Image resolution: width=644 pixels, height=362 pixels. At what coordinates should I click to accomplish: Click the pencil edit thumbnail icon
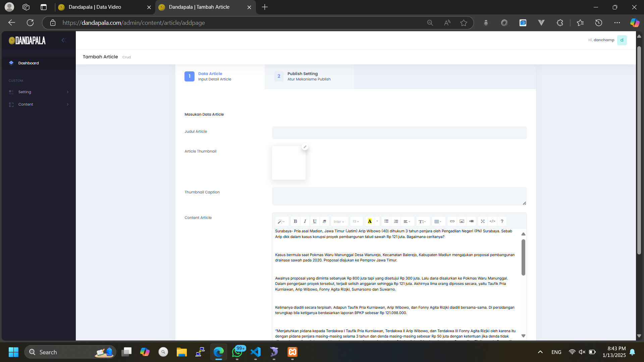[x=305, y=147]
